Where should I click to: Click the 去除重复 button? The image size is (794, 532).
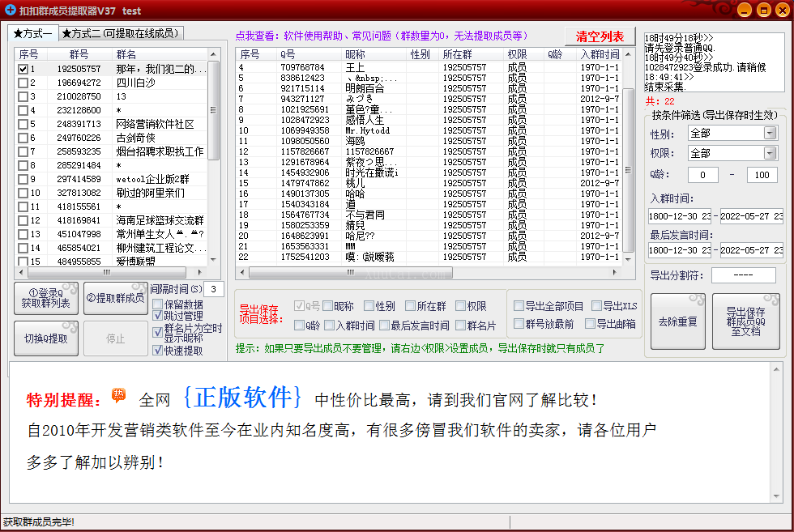point(678,321)
